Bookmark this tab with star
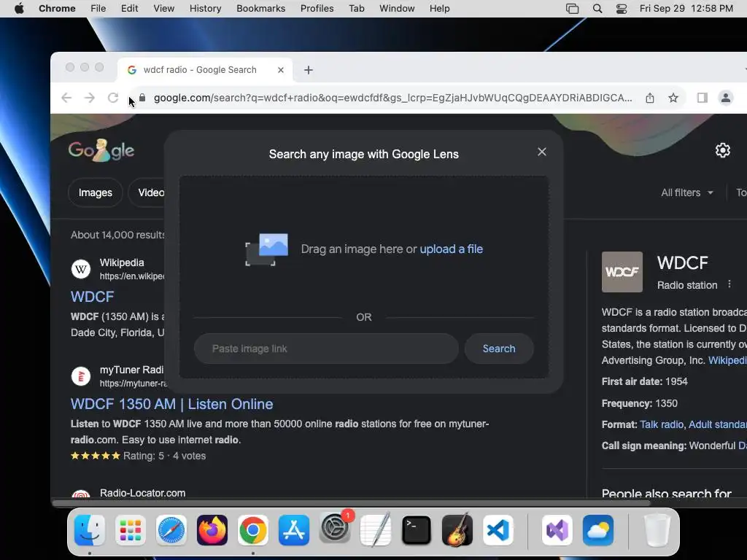Screen dimensions: 747x560 pyautogui.click(x=673, y=98)
